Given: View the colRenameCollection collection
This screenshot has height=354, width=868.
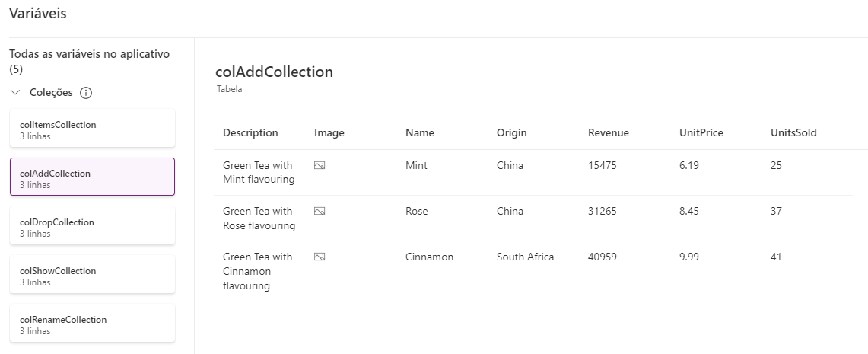Looking at the screenshot, I should pyautogui.click(x=92, y=323).
